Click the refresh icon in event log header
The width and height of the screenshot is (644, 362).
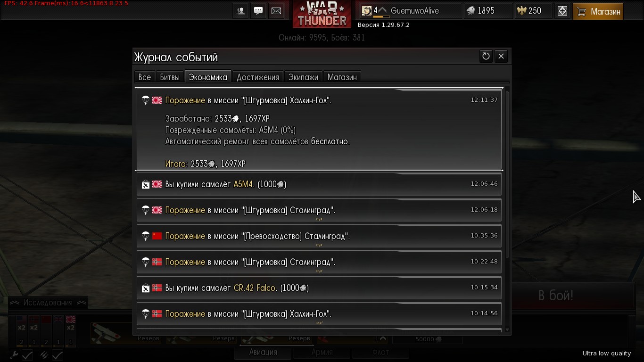pos(486,56)
